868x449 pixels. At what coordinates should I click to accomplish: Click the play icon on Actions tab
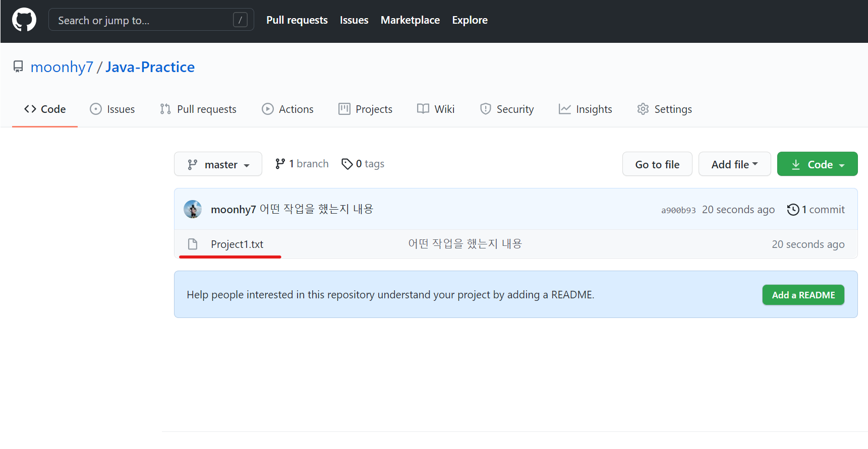click(x=268, y=109)
